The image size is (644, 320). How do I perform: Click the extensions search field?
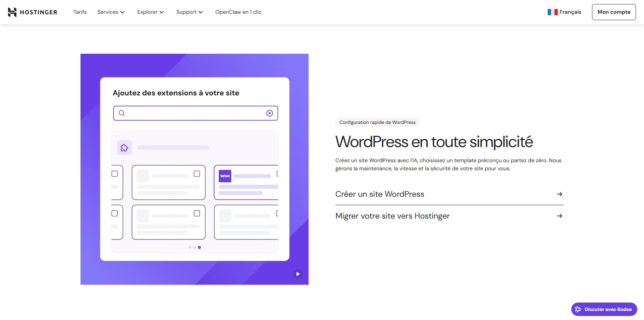pos(196,113)
